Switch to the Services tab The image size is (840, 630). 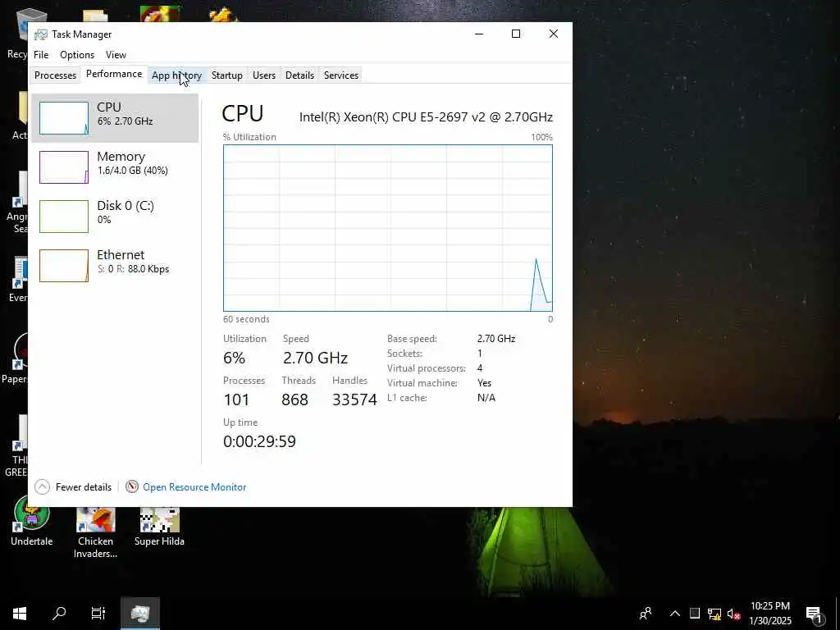[x=340, y=75]
